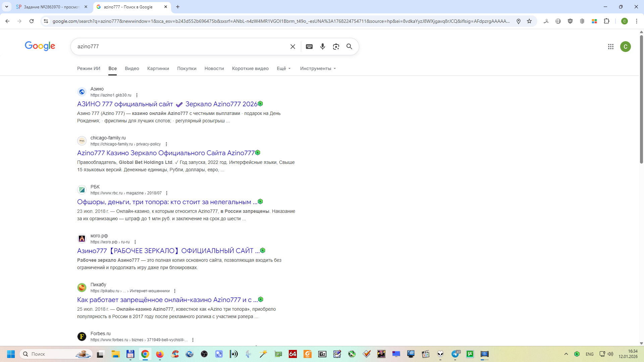Expand the Ещё dropdown menu
Image resolution: width=644 pixels, height=362 pixels.
click(283, 68)
